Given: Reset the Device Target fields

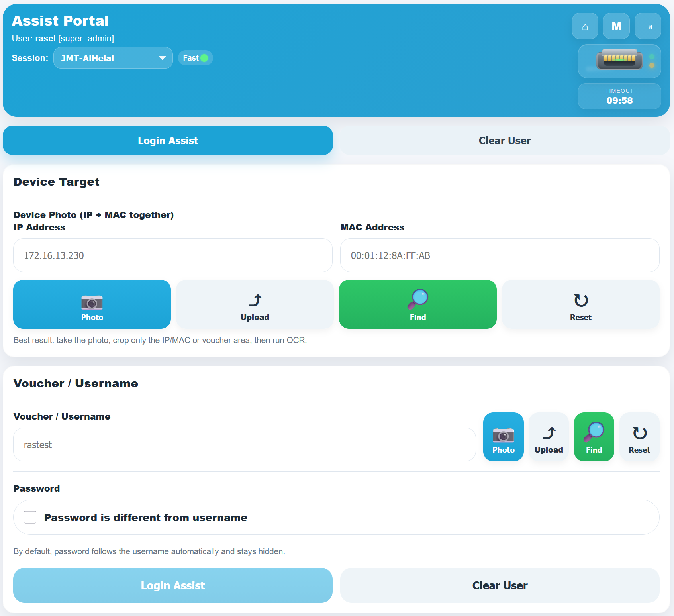Looking at the screenshot, I should 581,304.
